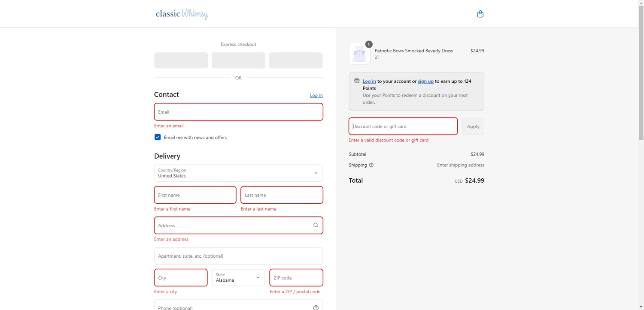Focus the Phone (optional) field
The height and width of the screenshot is (310, 644).
pyautogui.click(x=238, y=305)
